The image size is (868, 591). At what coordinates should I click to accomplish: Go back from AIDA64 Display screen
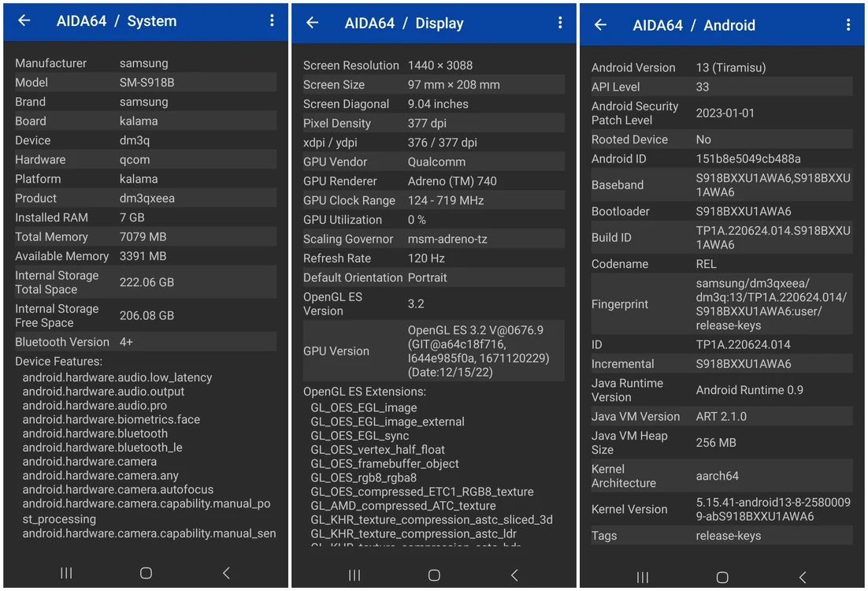click(312, 23)
